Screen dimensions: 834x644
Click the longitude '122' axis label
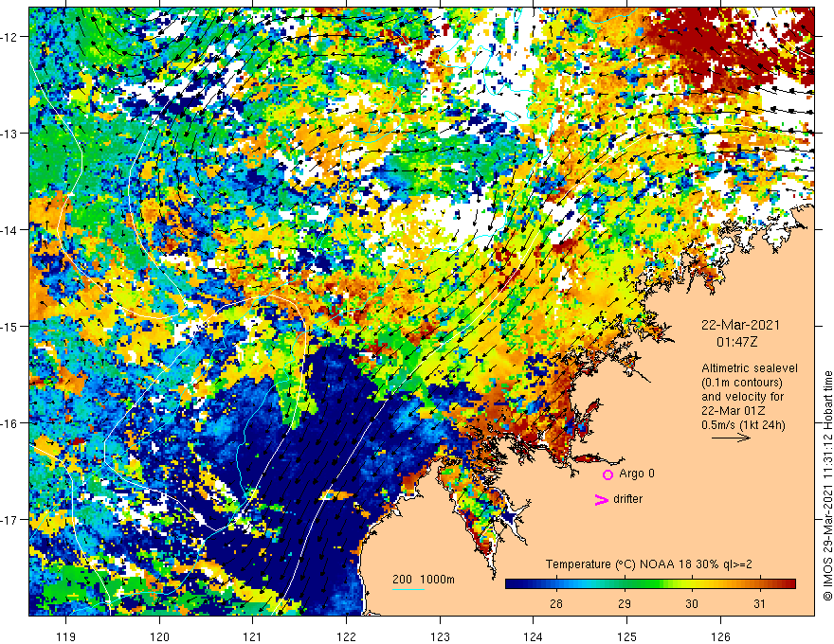coord(346,636)
